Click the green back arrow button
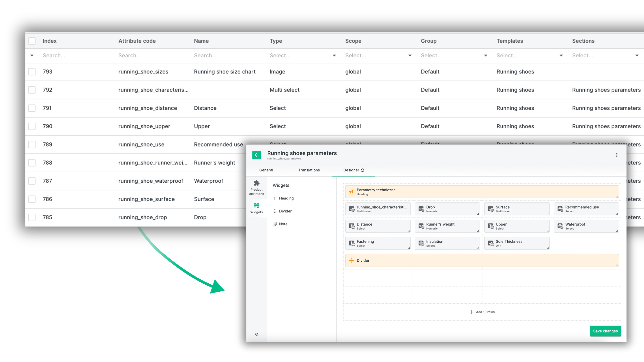The width and height of the screenshot is (644, 362). click(256, 155)
